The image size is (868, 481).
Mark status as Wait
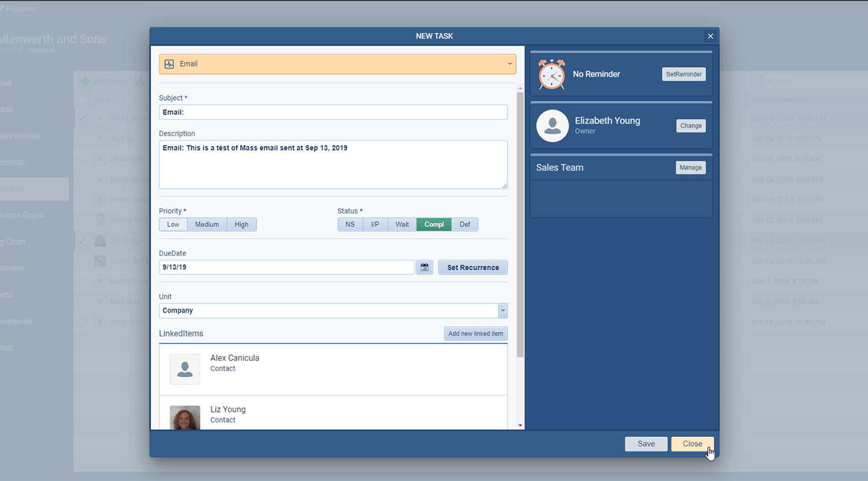[x=402, y=225]
